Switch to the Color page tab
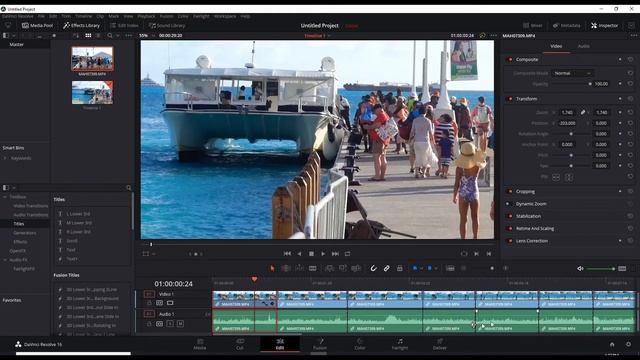 click(x=360, y=344)
